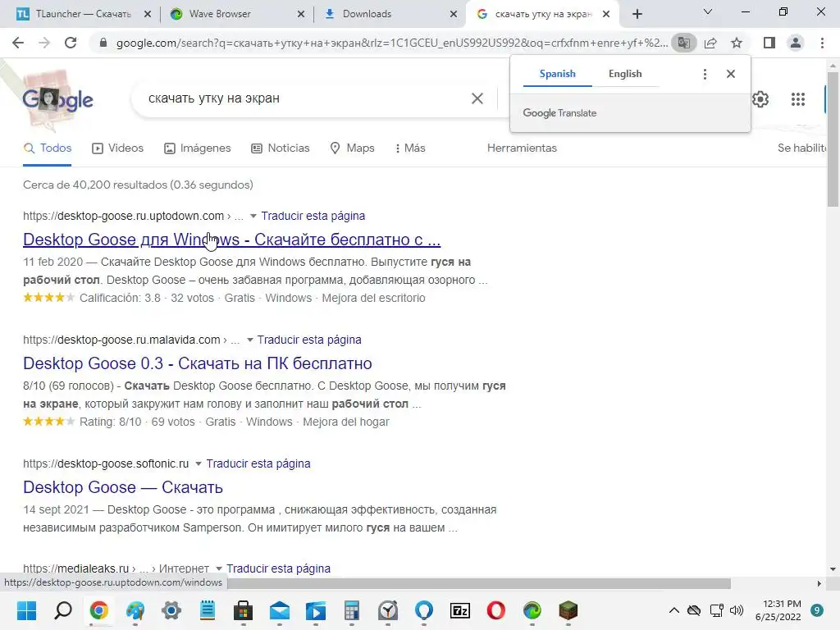Viewport: 840px width, 630px height.
Task: Open the Minecraft block taskbar icon
Action: (x=568, y=610)
